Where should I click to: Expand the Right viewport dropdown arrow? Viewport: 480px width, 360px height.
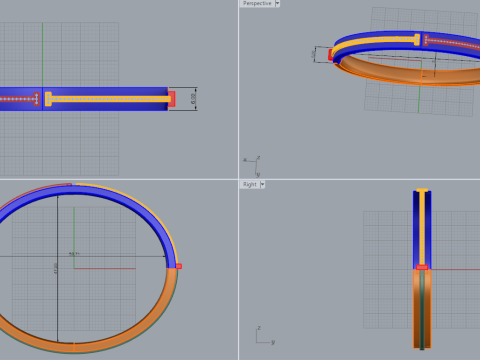tap(263, 184)
